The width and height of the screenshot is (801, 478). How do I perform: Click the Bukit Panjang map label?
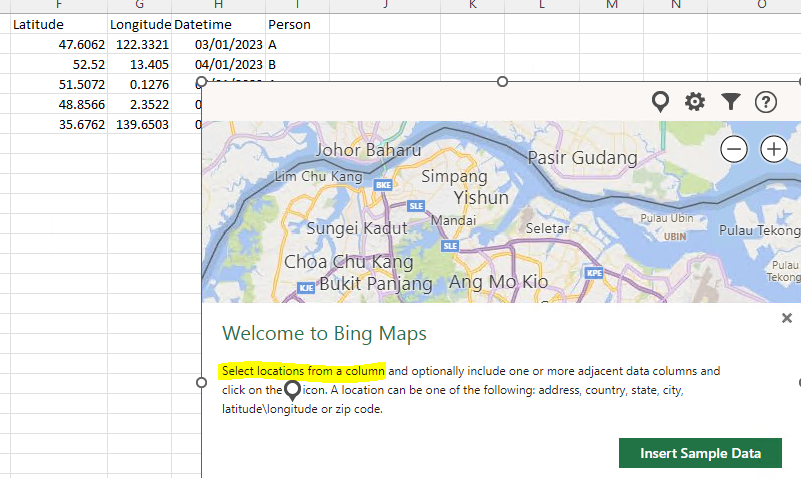pyautogui.click(x=376, y=284)
